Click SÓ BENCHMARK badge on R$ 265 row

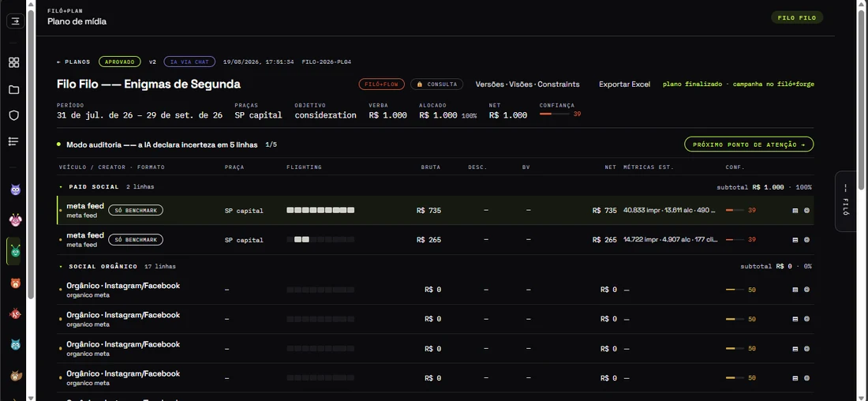click(136, 240)
